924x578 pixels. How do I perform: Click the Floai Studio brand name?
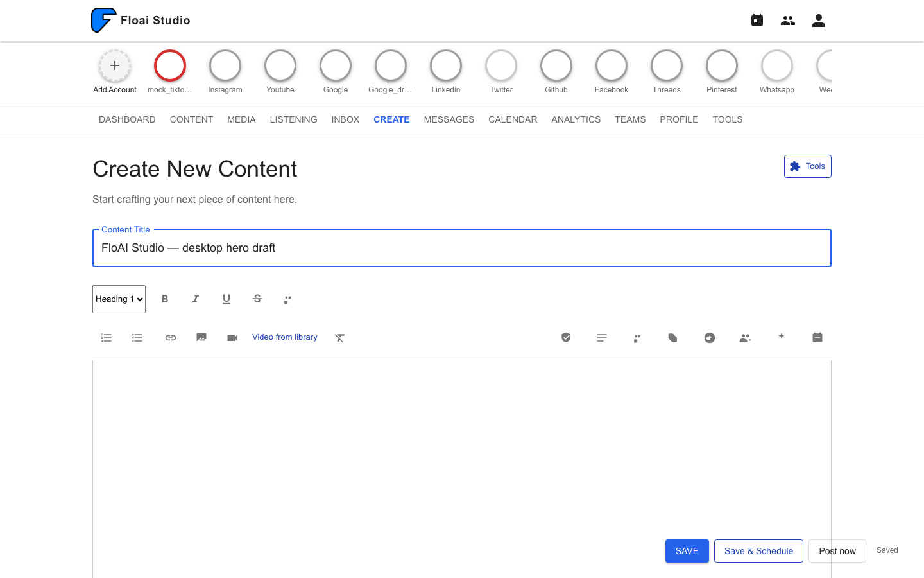coord(155,21)
